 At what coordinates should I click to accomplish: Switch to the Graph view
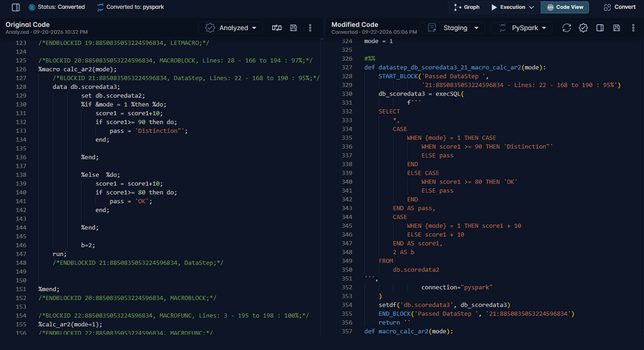[467, 7]
